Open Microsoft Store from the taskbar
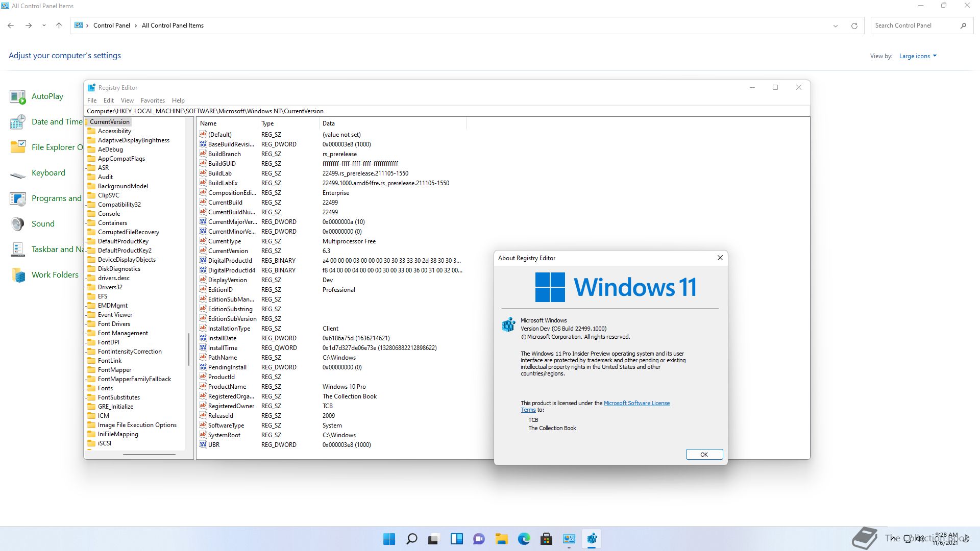Image resolution: width=980 pixels, height=551 pixels. [x=546, y=539]
